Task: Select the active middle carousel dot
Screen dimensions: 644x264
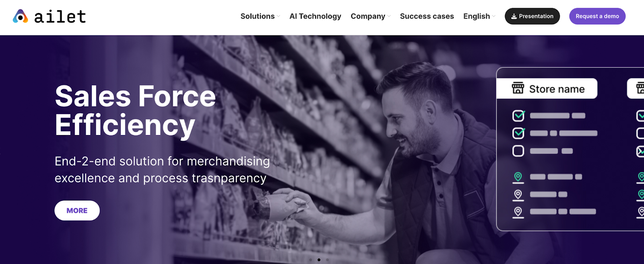Action: (x=319, y=260)
